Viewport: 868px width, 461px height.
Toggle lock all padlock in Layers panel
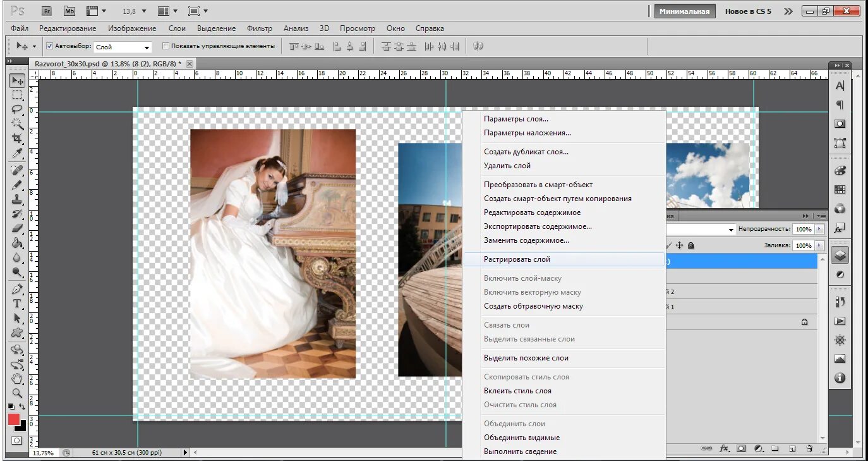tap(691, 245)
